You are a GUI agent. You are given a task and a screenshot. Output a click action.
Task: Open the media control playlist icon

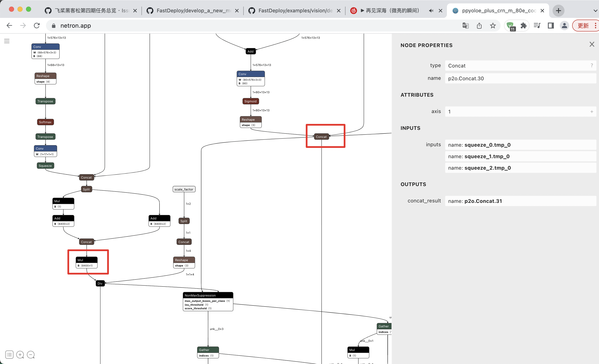[x=537, y=26]
